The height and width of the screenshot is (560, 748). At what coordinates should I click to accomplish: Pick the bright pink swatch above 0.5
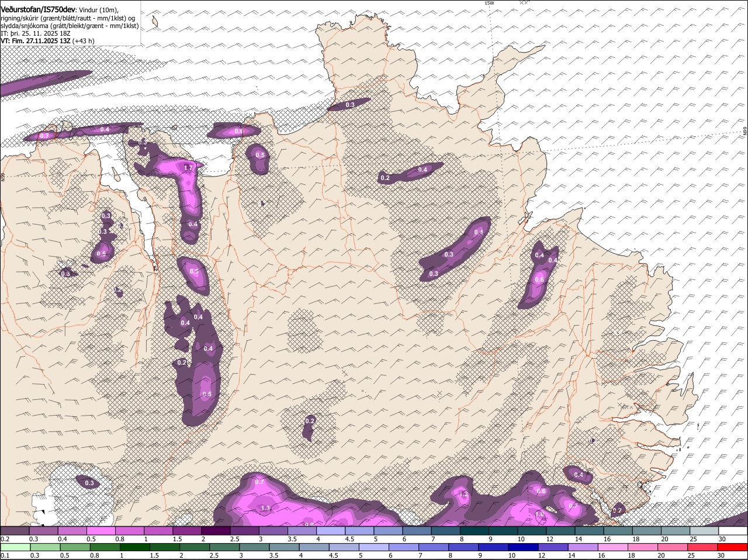point(101,531)
